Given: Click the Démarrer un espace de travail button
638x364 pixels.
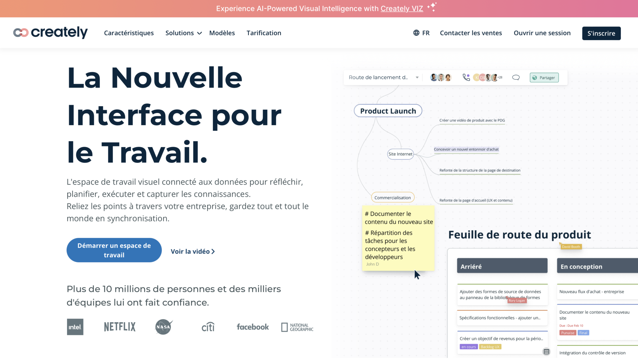Looking at the screenshot, I should 114,250.
